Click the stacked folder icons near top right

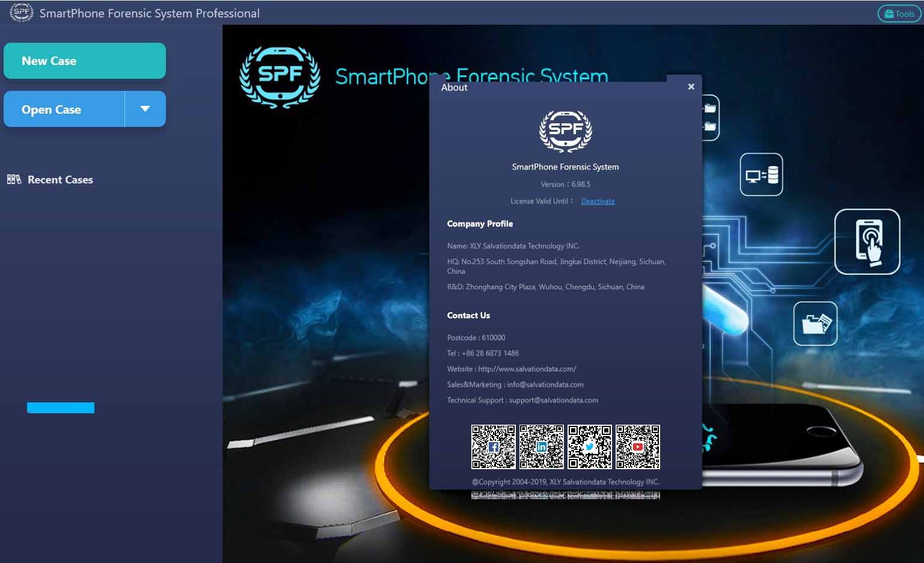click(709, 118)
